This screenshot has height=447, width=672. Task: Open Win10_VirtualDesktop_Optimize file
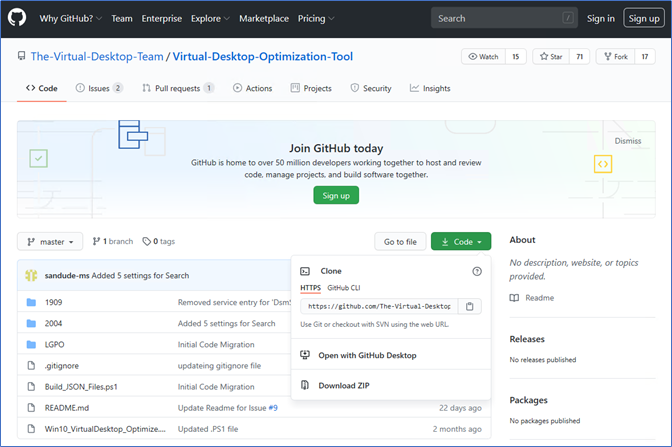click(x=105, y=429)
